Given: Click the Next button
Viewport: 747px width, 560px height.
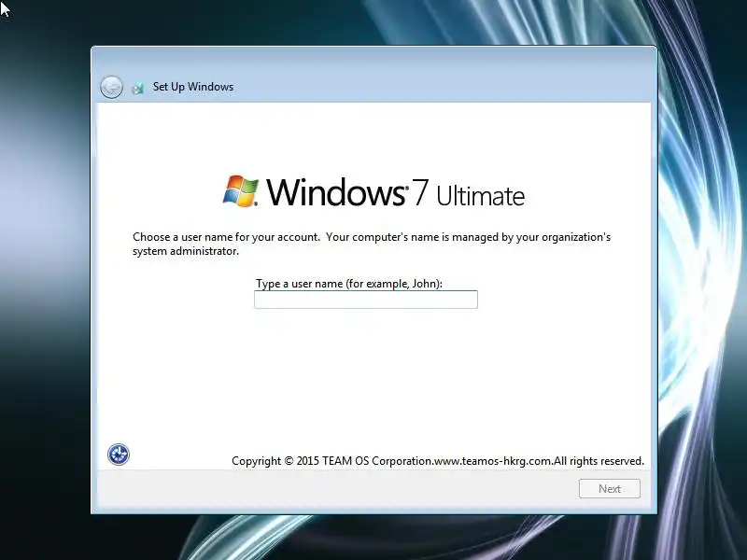Looking at the screenshot, I should (x=610, y=488).
